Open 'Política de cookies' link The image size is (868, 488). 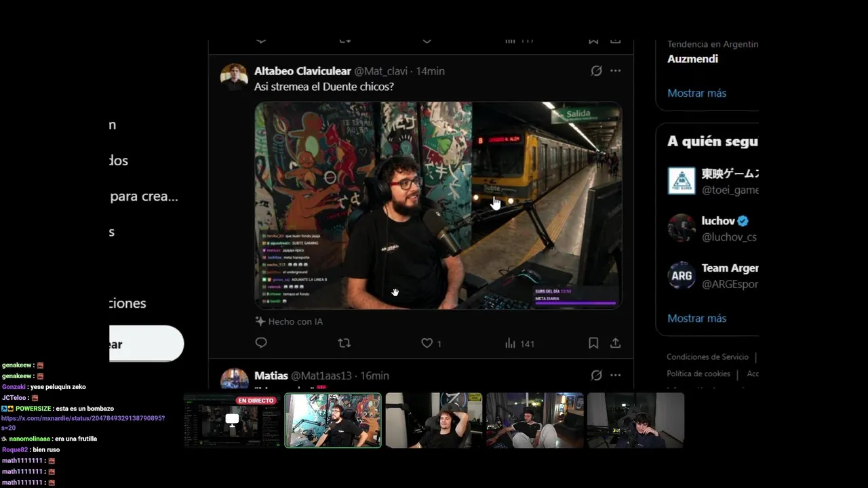(x=698, y=373)
